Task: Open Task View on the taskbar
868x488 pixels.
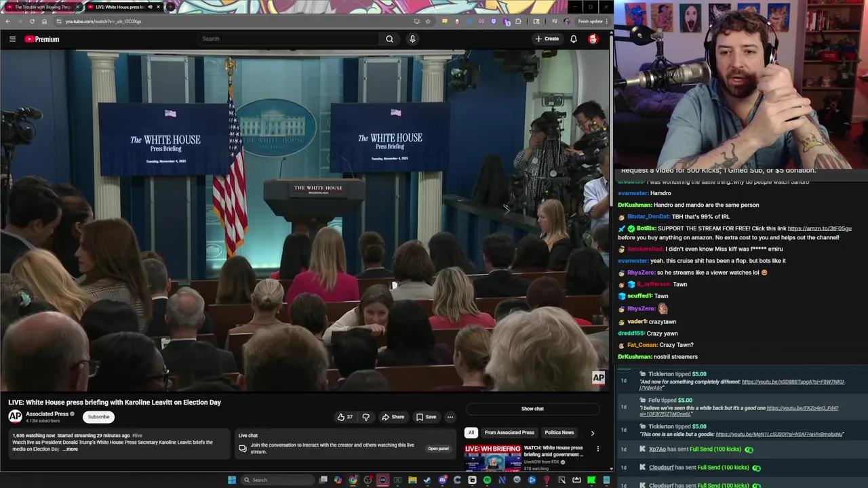Action: pyautogui.click(x=323, y=480)
